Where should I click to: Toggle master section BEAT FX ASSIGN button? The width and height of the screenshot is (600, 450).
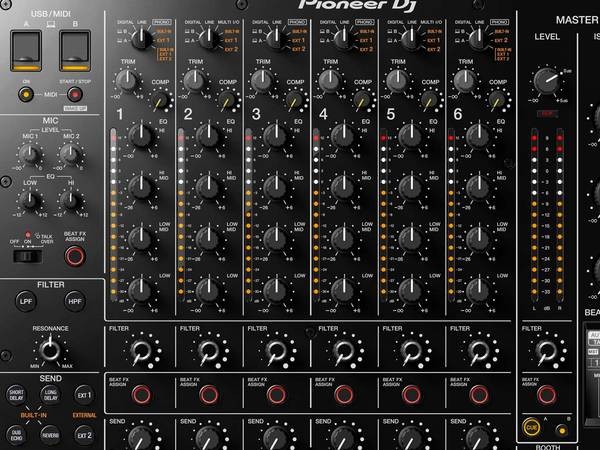[546, 395]
